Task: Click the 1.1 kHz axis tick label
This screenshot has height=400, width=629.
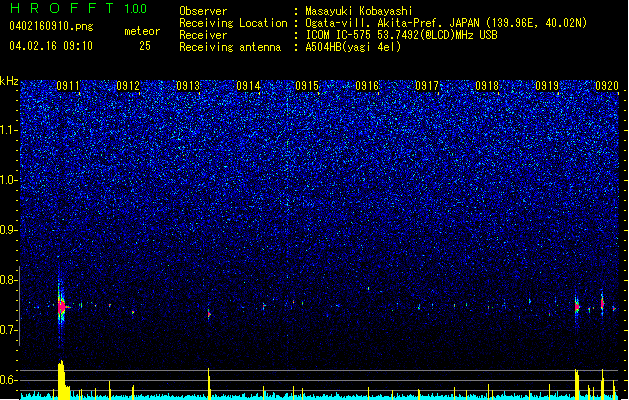Action: pyautogui.click(x=9, y=130)
